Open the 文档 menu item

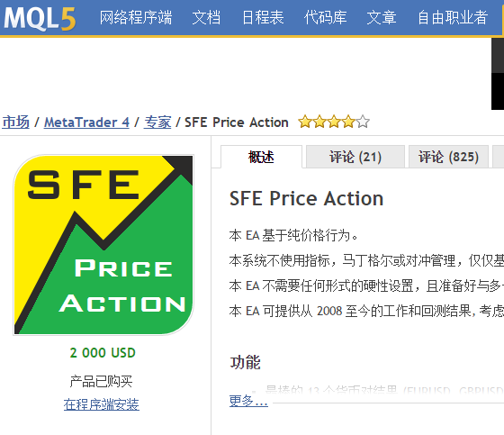(206, 17)
